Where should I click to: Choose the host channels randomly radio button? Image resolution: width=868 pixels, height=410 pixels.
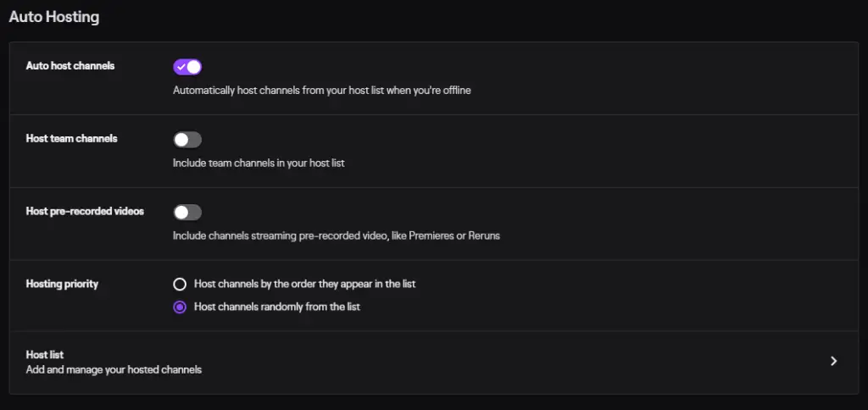point(180,307)
